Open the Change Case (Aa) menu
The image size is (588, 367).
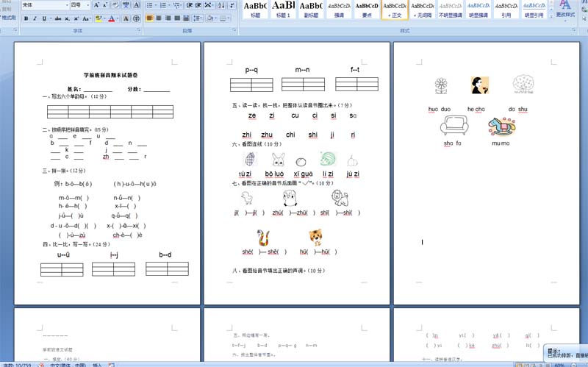tap(86, 18)
